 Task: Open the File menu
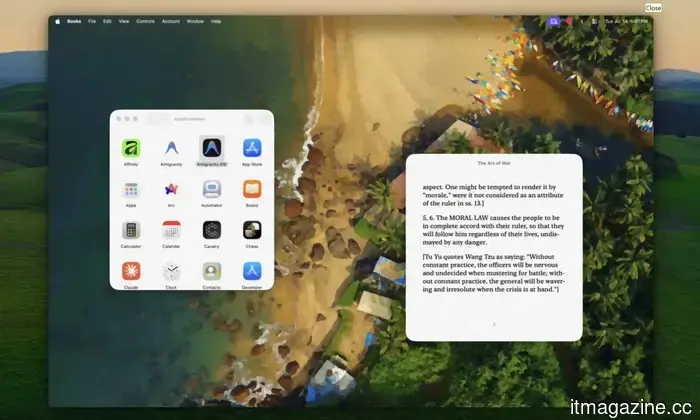(92, 21)
